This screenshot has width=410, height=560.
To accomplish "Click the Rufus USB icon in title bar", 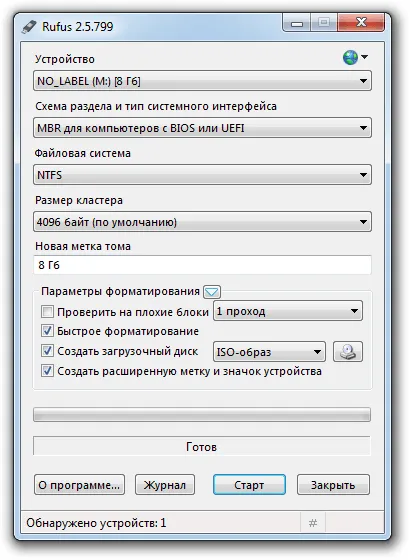I will point(29,27).
